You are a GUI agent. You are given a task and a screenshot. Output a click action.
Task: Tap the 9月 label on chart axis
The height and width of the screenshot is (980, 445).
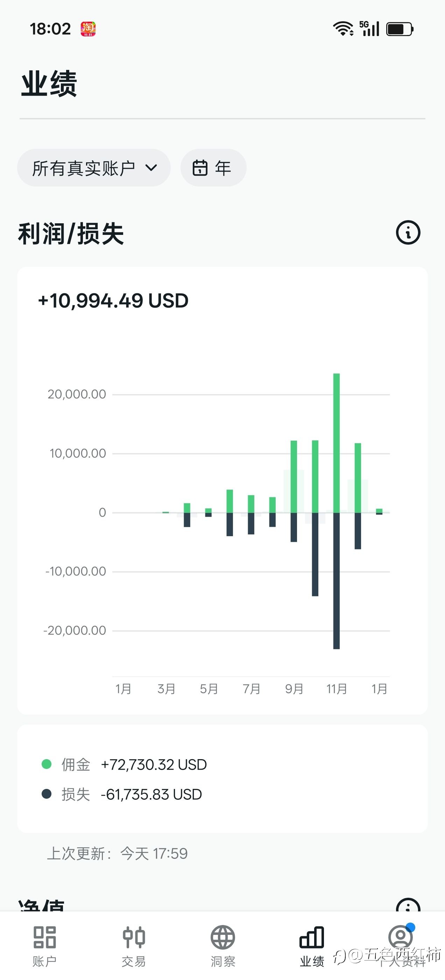[x=294, y=688]
